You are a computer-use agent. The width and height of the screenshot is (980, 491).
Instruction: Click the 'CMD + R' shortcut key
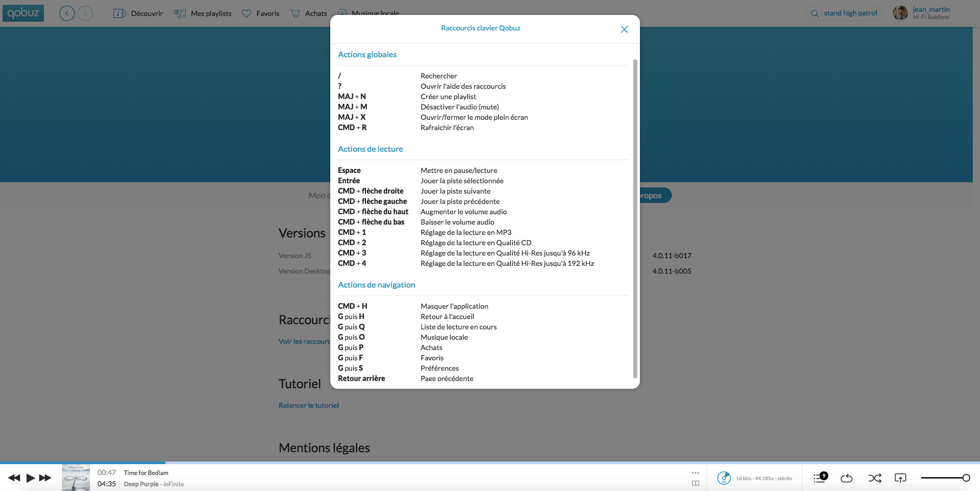coord(352,128)
